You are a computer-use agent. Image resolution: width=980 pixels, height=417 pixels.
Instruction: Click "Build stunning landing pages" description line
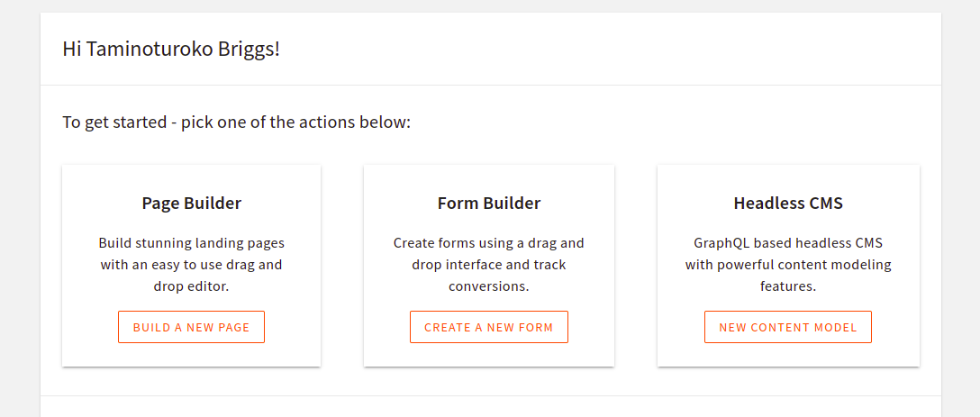click(x=191, y=243)
